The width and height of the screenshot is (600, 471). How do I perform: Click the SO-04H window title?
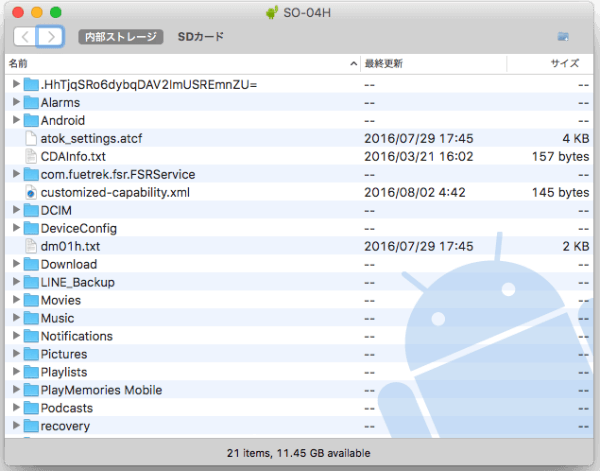pos(307,13)
